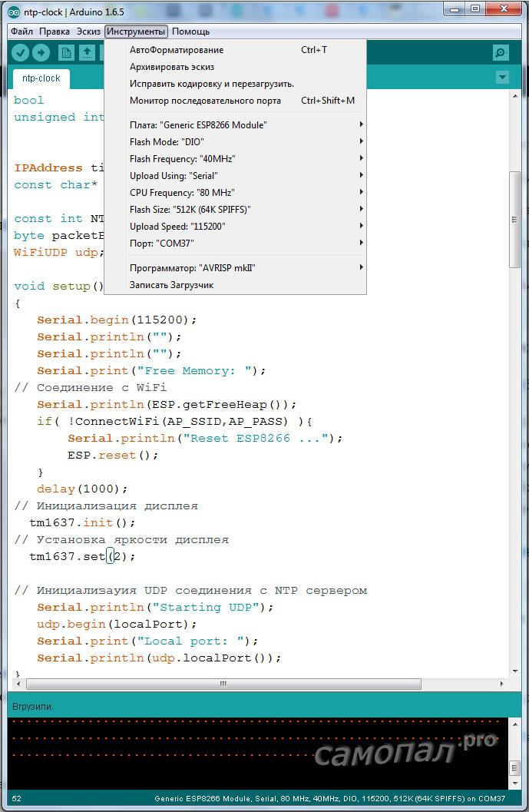The image size is (529, 812).
Task: Click the board info text in status bar
Action: [329, 798]
